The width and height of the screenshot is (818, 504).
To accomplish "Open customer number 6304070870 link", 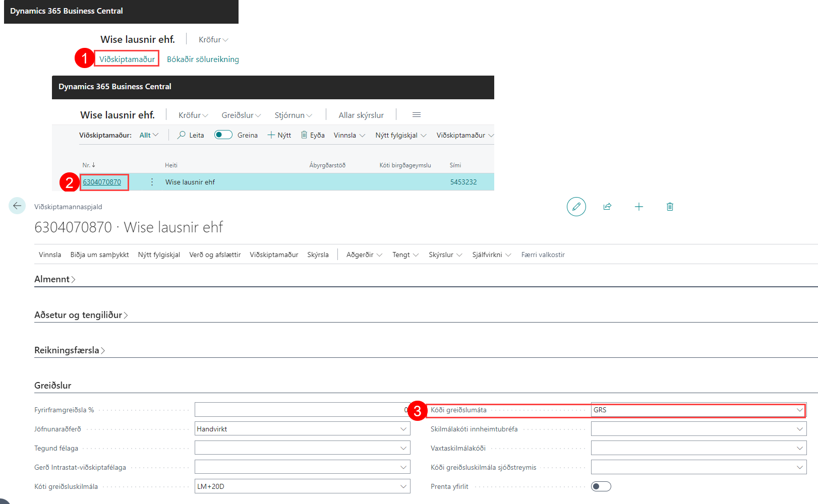I will (x=102, y=182).
